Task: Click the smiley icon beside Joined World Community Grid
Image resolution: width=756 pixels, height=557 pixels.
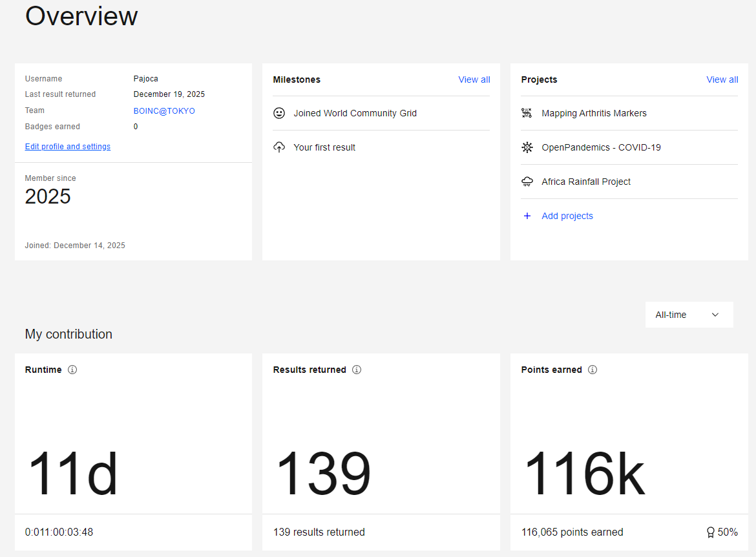Action: pos(279,113)
